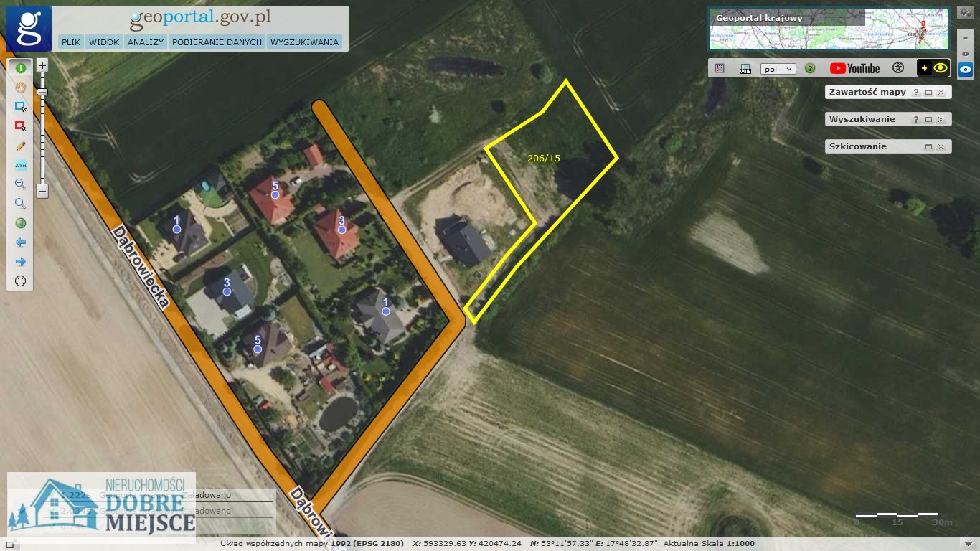Open help for Zawartość mapy panel

pos(915,93)
